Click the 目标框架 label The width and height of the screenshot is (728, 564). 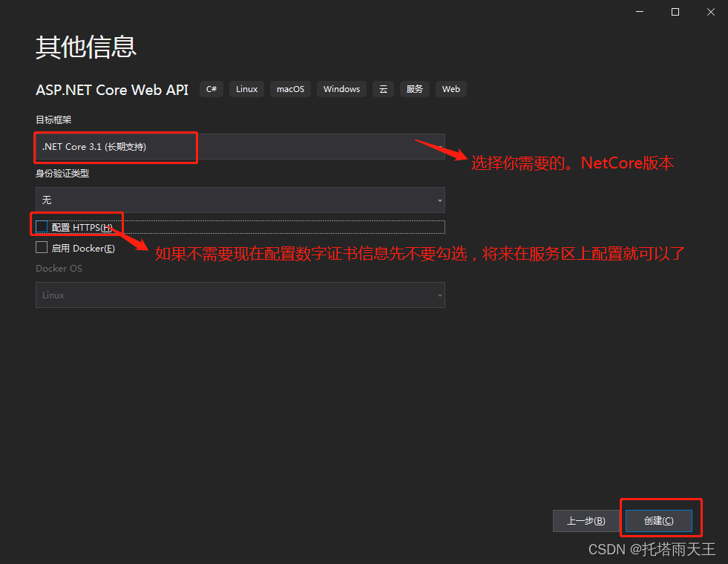(53, 119)
